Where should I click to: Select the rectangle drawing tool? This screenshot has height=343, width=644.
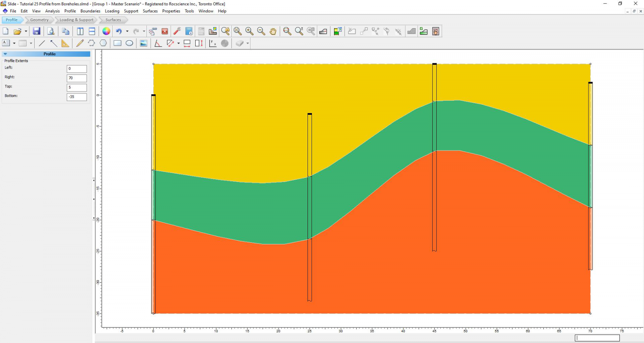pos(118,43)
